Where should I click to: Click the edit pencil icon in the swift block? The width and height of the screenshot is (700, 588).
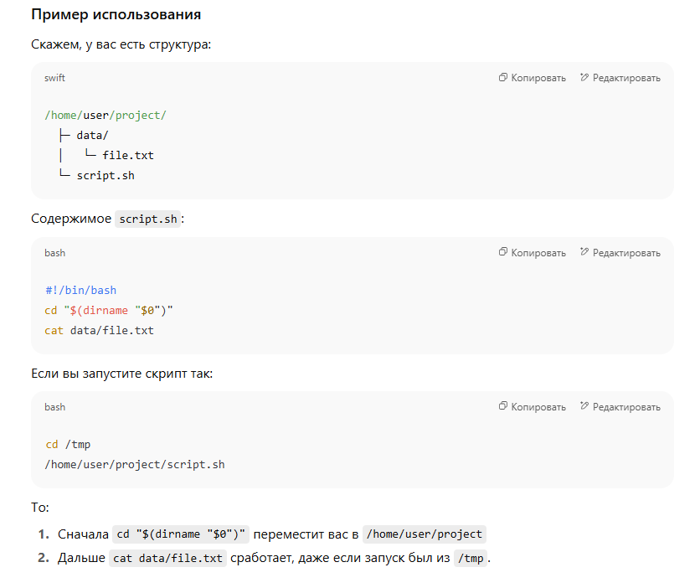pyautogui.click(x=584, y=78)
